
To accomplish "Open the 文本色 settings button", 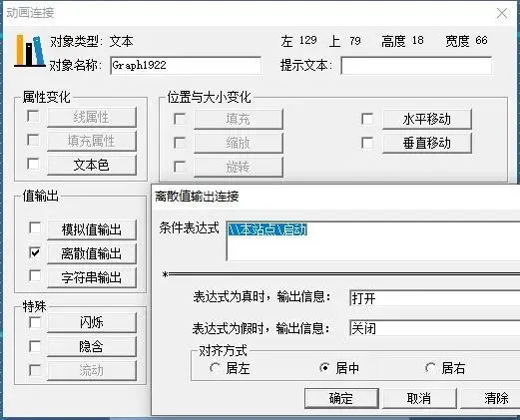I will tap(92, 165).
